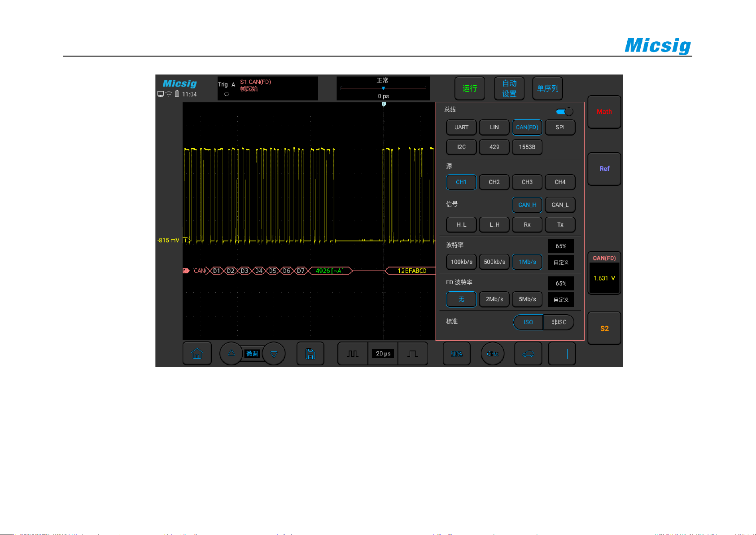Select decoded packet 12EFABCD

point(411,271)
